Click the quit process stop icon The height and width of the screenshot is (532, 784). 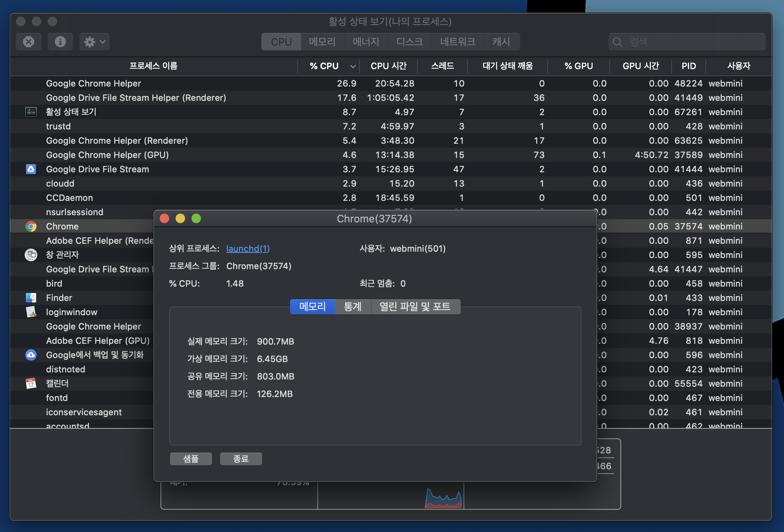[29, 42]
